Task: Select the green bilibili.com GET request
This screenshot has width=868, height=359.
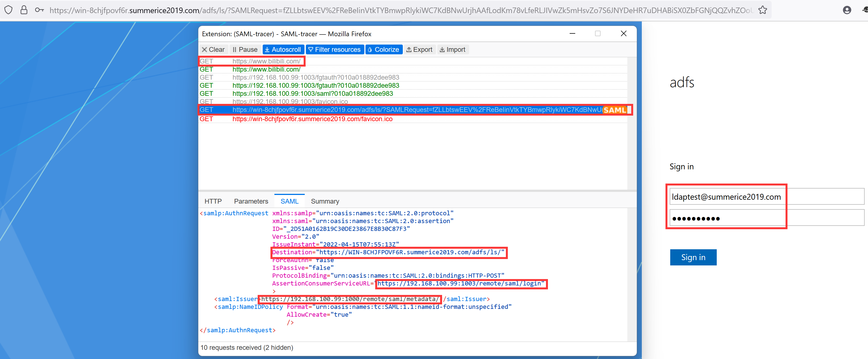Action: pos(413,69)
